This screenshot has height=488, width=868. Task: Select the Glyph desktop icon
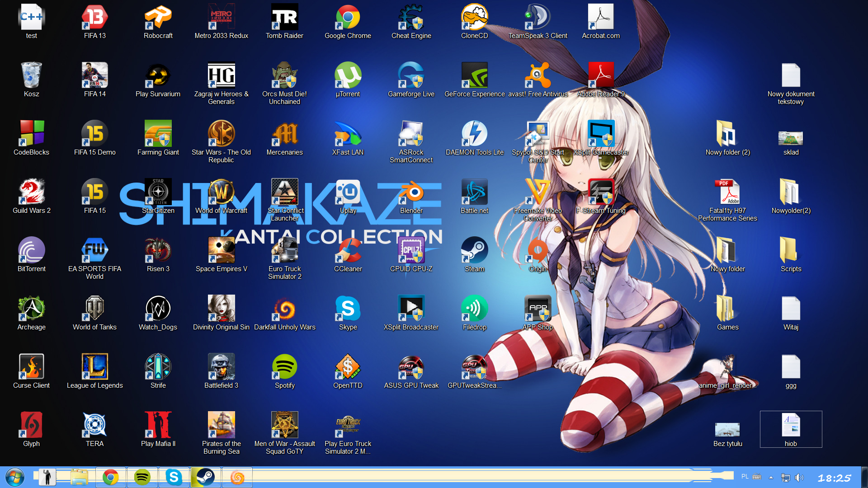coord(32,429)
